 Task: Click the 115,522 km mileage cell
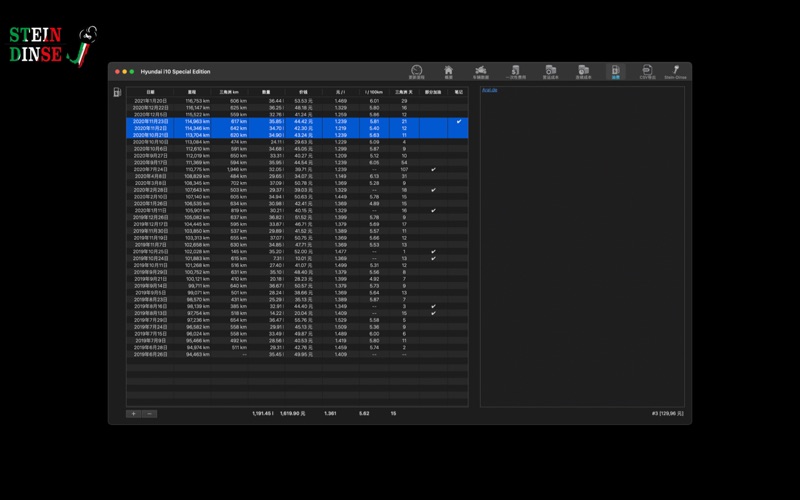tap(197, 115)
